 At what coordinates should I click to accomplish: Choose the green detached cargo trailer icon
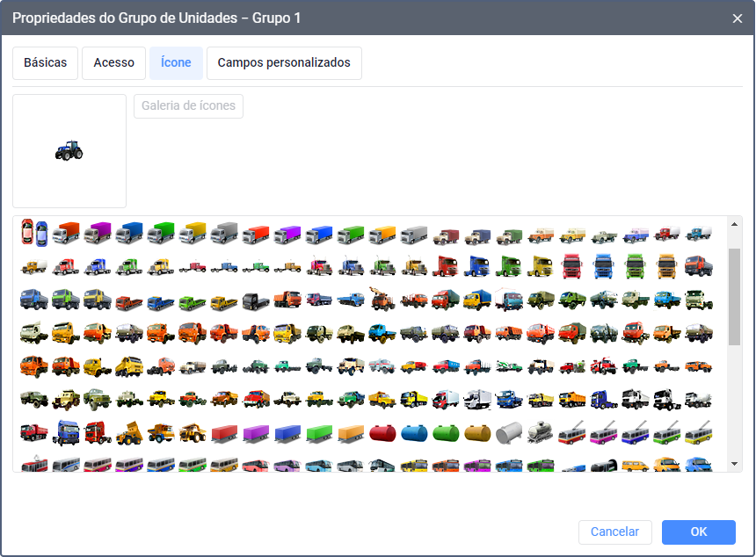[x=319, y=433]
